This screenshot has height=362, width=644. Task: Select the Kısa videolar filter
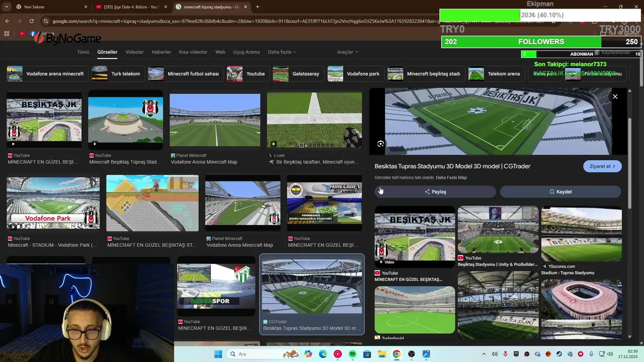tap(193, 52)
